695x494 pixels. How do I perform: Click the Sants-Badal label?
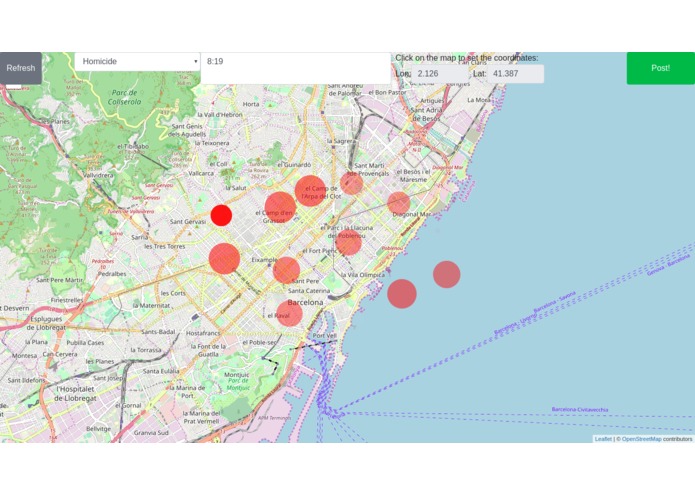(158, 332)
